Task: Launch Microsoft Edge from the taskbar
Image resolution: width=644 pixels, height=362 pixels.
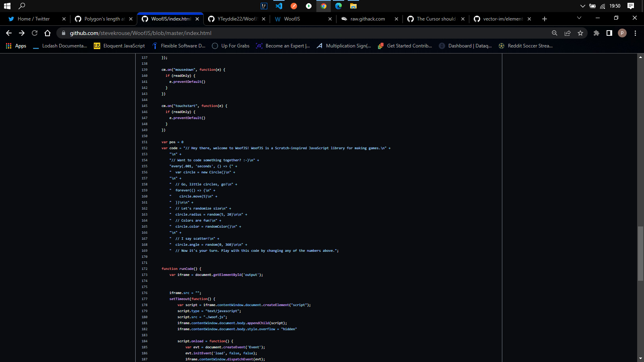Action: (338, 6)
